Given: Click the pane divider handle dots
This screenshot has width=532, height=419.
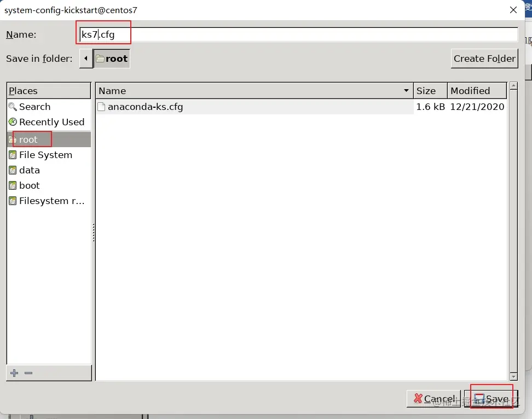Looking at the screenshot, I should (94, 232).
